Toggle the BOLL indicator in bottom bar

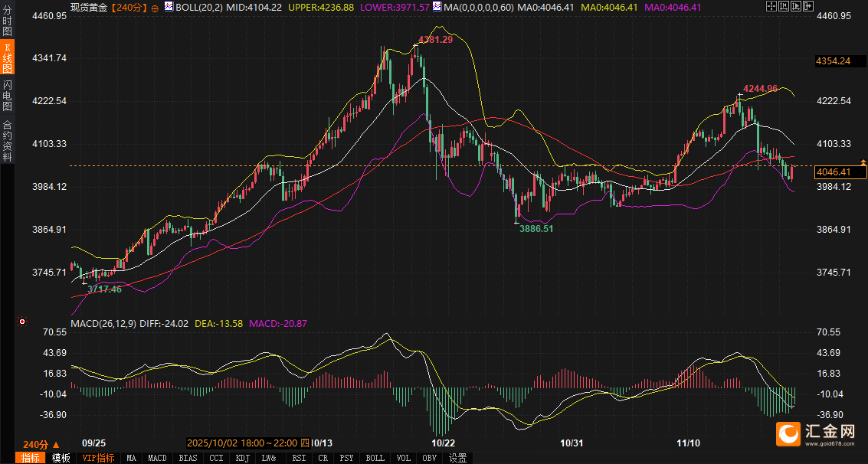375,458
